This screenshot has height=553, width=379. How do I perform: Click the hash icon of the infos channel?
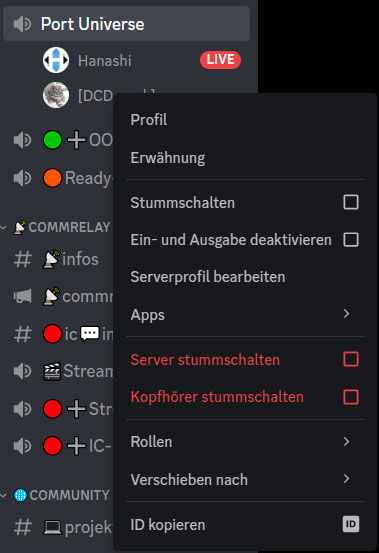click(x=23, y=259)
